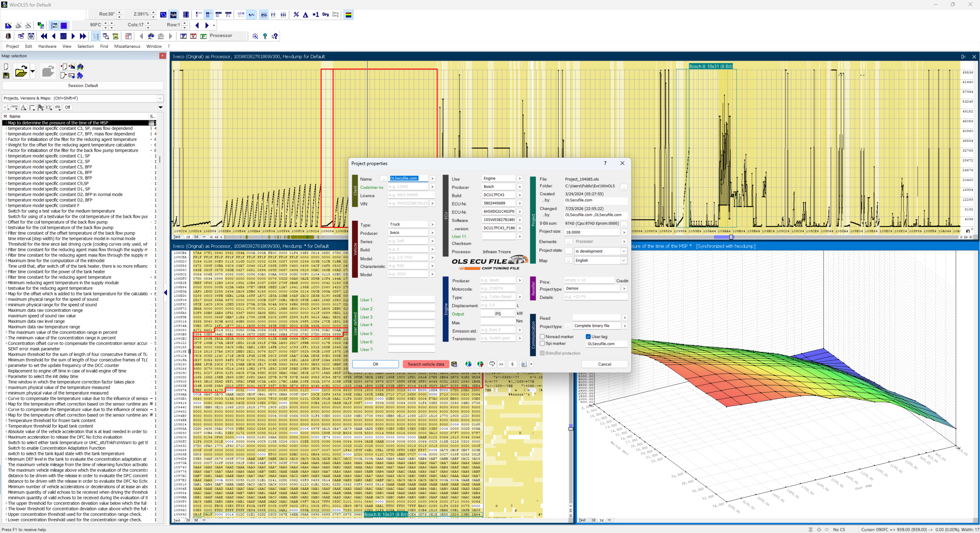The width and height of the screenshot is (980, 533).
Task: Click the paragraph sign button in dialog
Action: coord(512,364)
